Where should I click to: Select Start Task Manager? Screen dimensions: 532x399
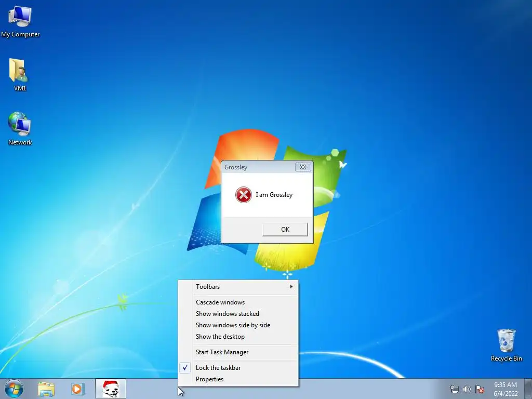pos(238,352)
